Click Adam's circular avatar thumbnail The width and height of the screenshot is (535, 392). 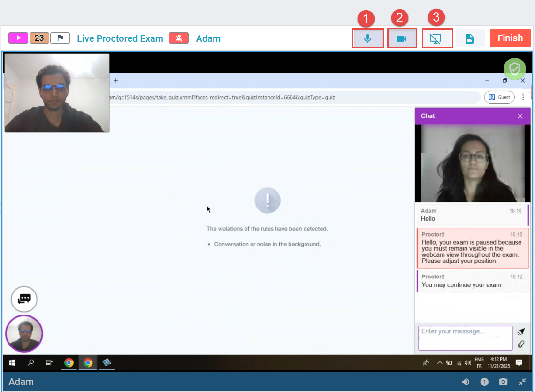[24, 334]
